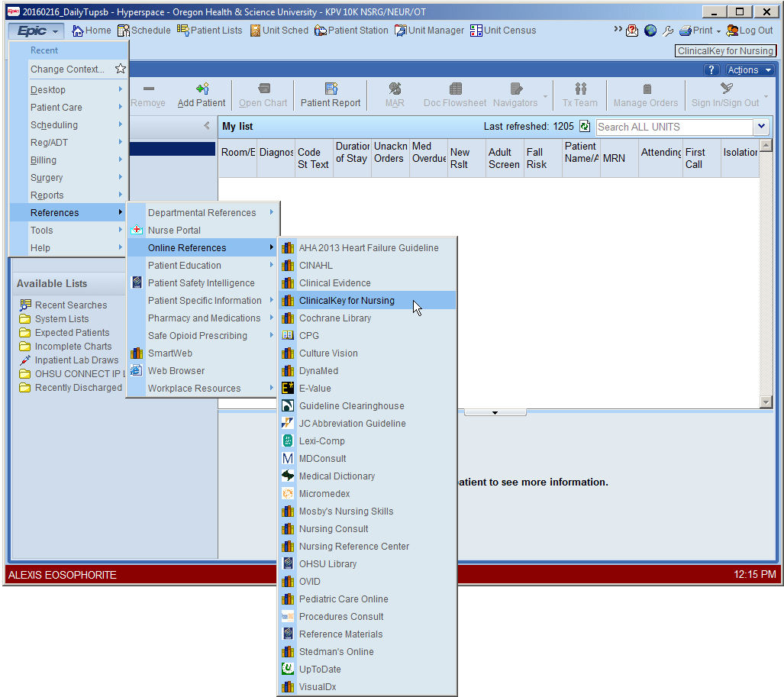Click the Print toolbar button
Image resolution: width=784 pixels, height=697 pixels.
coord(695,31)
